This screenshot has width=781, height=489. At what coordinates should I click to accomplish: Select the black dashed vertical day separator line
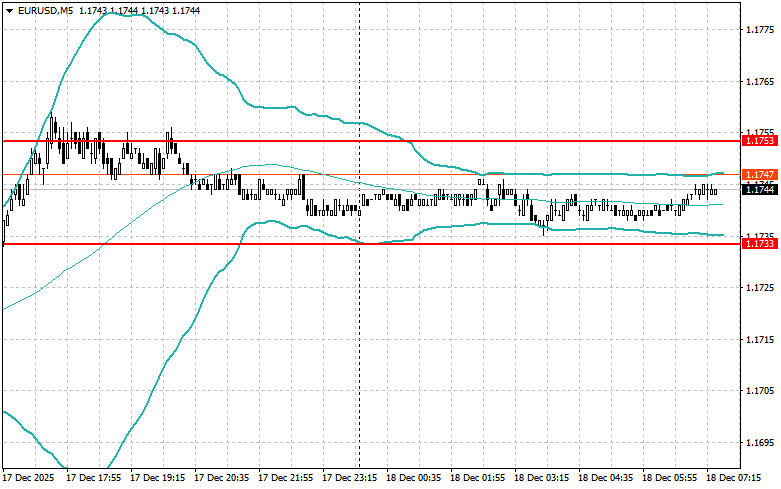pyautogui.click(x=360, y=234)
